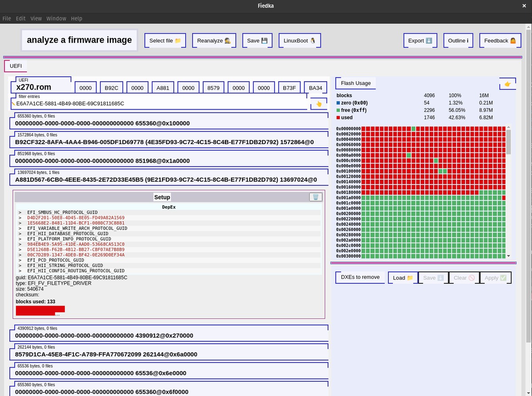Click the green free (0xff) legend swatch
The height and width of the screenshot is (396, 532).
(x=338, y=110)
